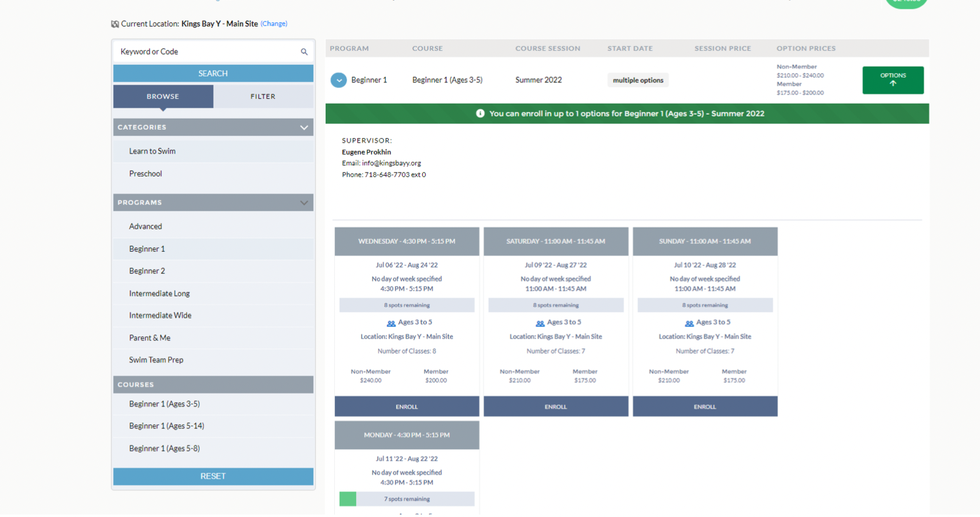Click the Jul 11 '22 - Aug 22 '22 date range
980x517 pixels.
[x=407, y=459]
